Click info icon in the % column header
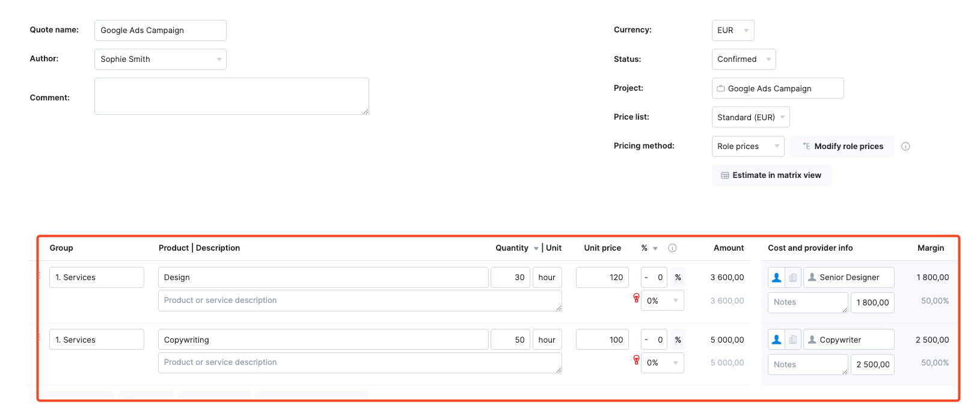This screenshot has width=980, height=413. [672, 248]
